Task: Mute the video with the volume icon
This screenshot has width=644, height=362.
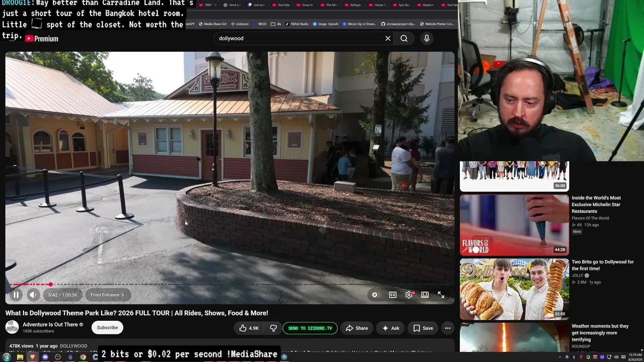Action: 33,295
